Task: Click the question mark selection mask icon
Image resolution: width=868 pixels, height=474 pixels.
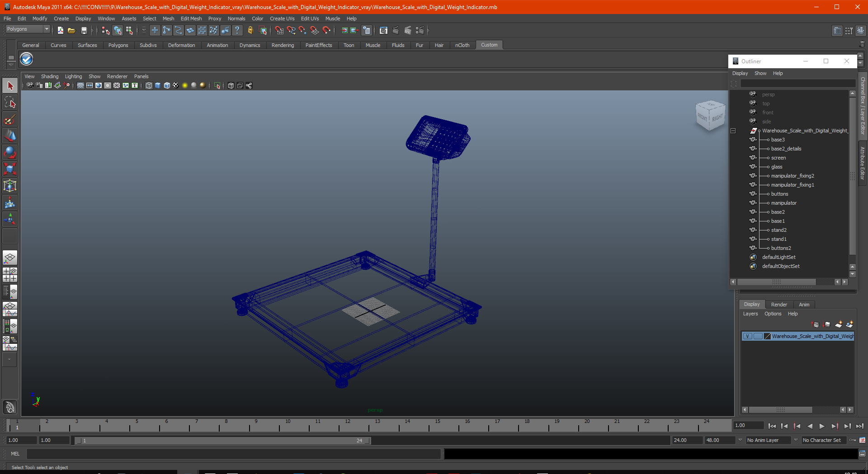Action: click(x=237, y=30)
